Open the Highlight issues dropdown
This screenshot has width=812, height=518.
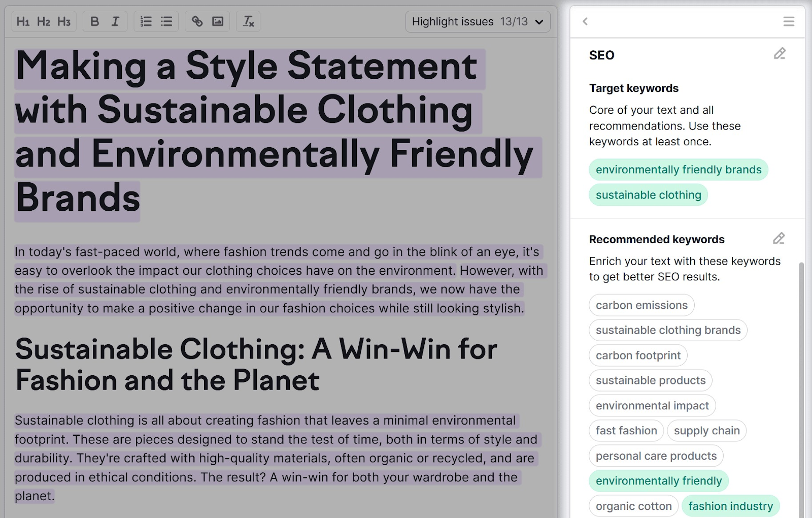click(x=477, y=21)
